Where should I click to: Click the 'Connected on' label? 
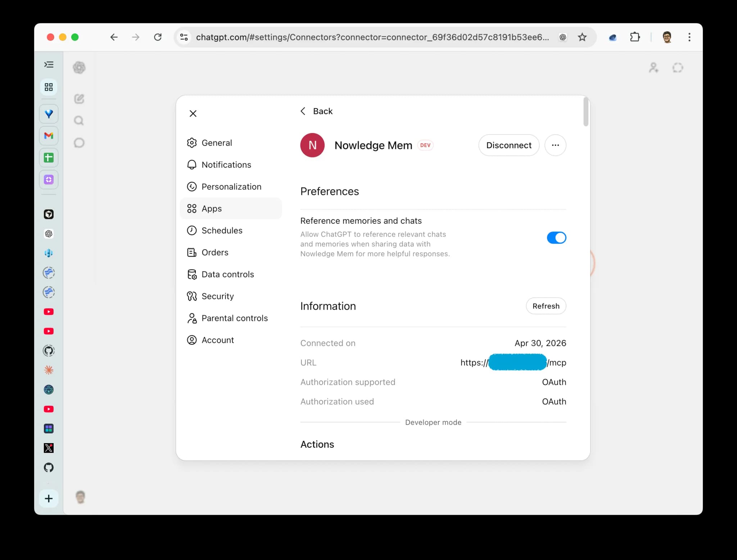coord(328,343)
